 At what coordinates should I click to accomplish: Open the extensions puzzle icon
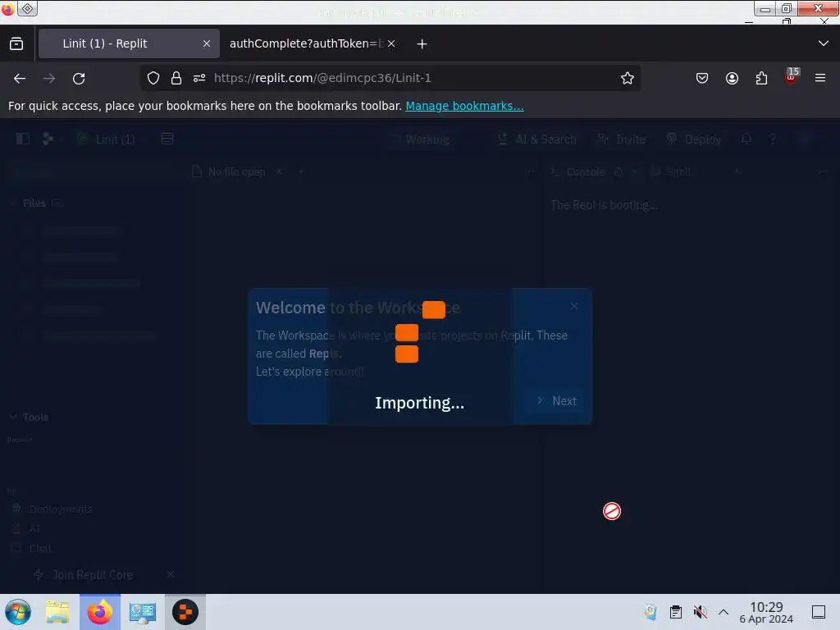coord(761,78)
